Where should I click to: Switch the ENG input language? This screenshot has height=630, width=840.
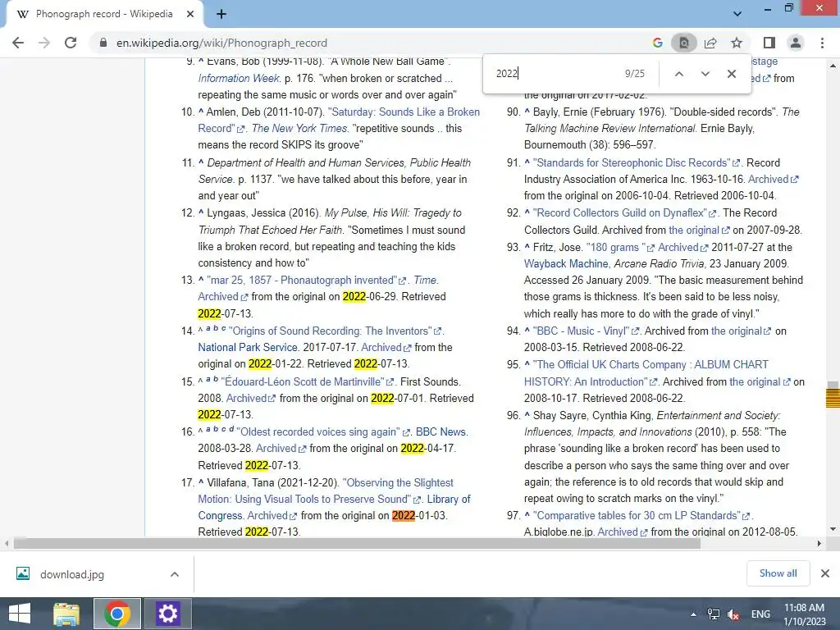(760, 614)
